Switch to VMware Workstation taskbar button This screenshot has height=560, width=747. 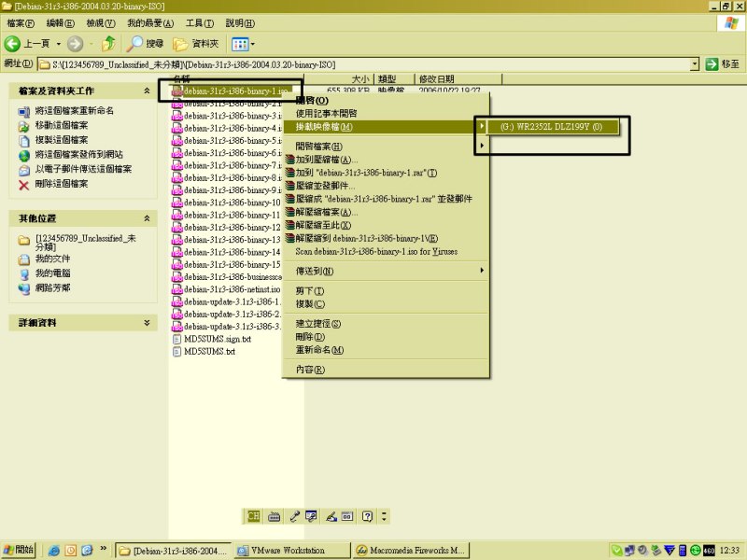(x=291, y=551)
